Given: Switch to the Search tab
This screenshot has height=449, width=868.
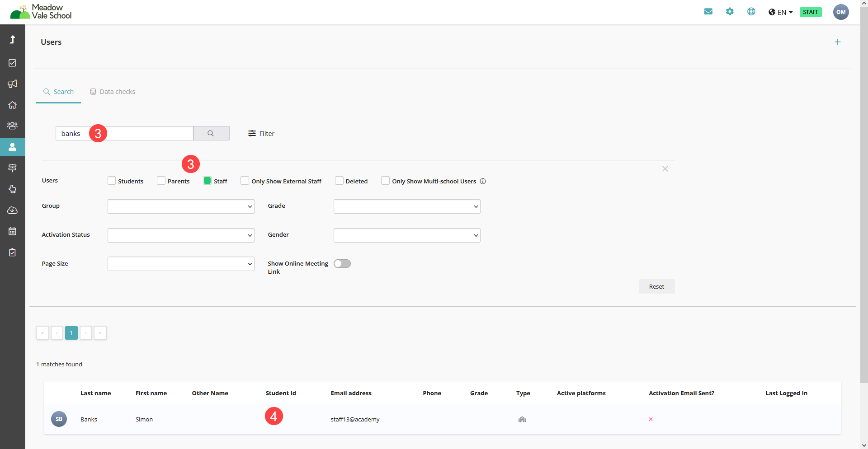Looking at the screenshot, I should pyautogui.click(x=58, y=92).
